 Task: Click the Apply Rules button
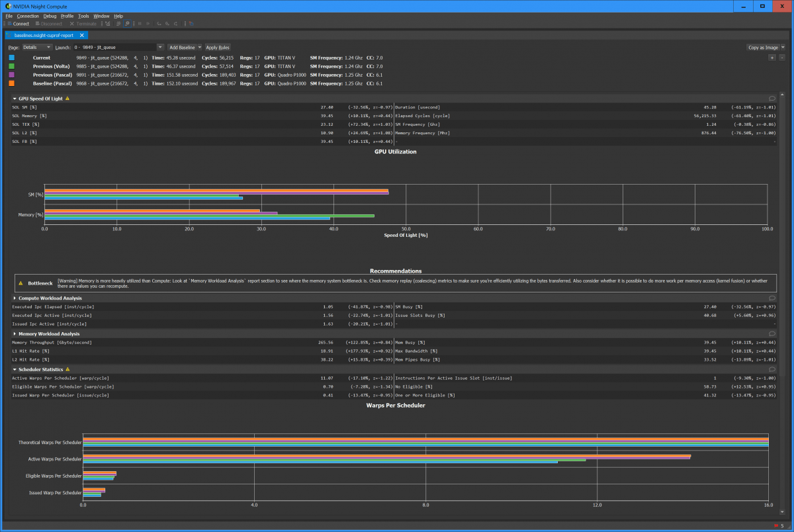click(218, 48)
